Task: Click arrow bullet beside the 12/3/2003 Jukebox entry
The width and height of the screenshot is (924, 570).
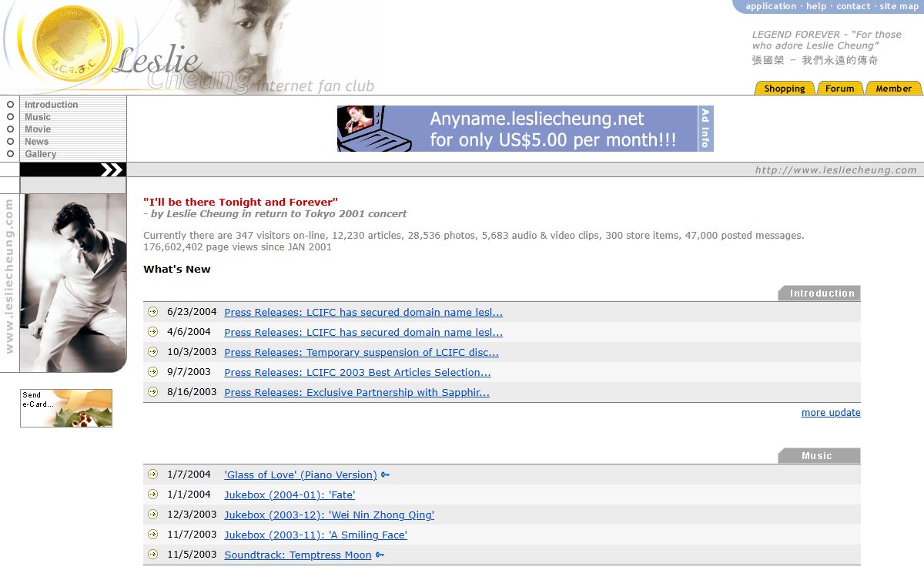Action: 152,515
